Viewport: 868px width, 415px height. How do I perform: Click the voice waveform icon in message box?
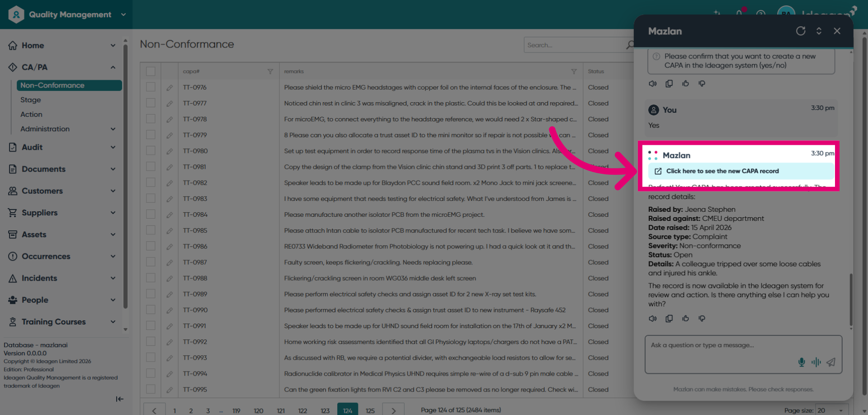click(816, 362)
